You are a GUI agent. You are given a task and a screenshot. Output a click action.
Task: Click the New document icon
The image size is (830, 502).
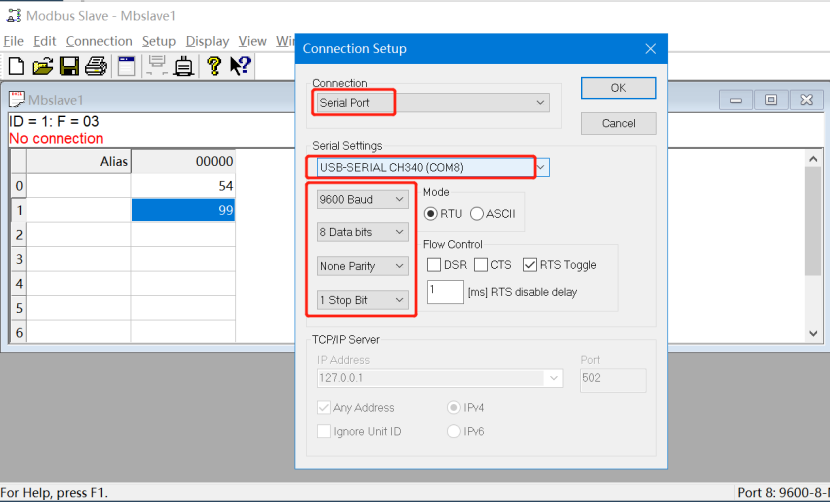click(16, 66)
